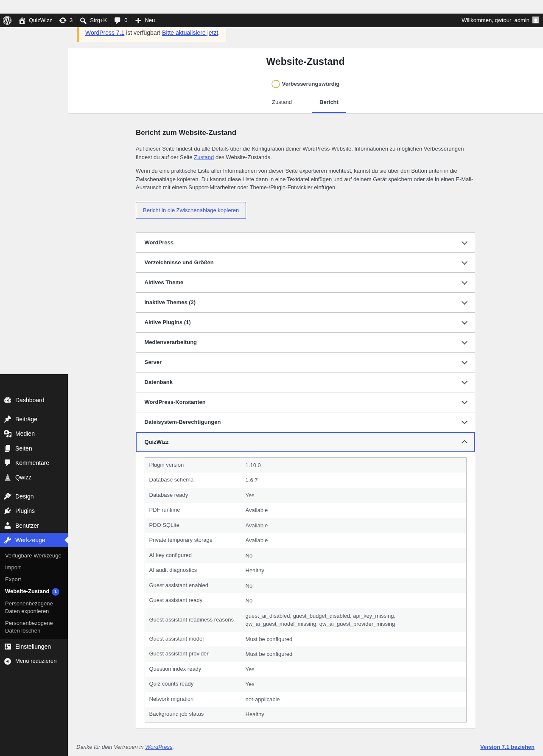Click the QuizWizz home icon
Viewport: 543px width, 756px height.
click(x=22, y=20)
